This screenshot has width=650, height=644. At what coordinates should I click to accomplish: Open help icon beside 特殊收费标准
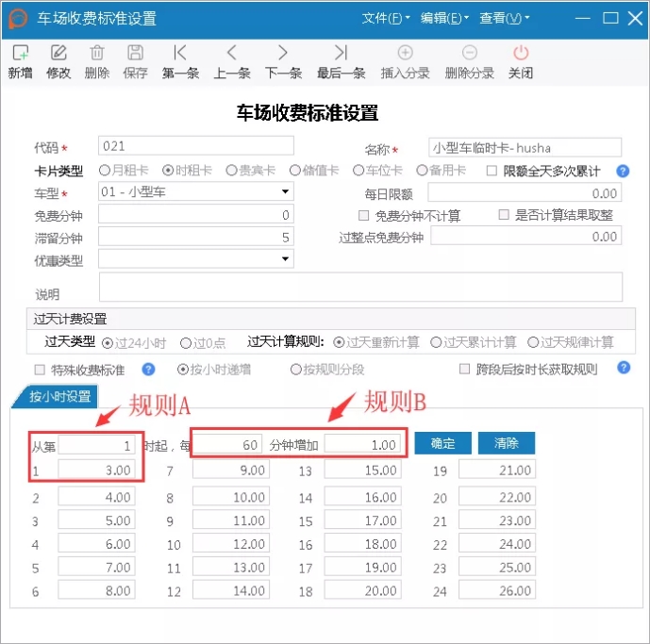tap(148, 370)
